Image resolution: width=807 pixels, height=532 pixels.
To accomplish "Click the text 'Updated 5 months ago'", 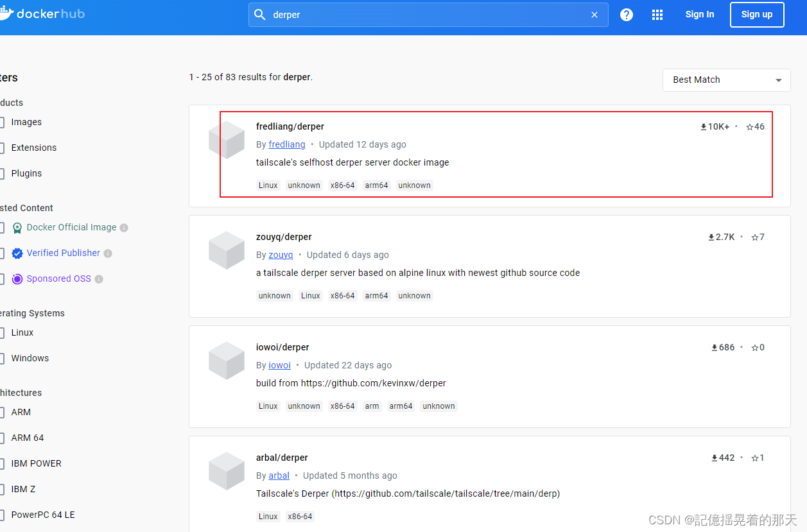I will click(x=350, y=476).
